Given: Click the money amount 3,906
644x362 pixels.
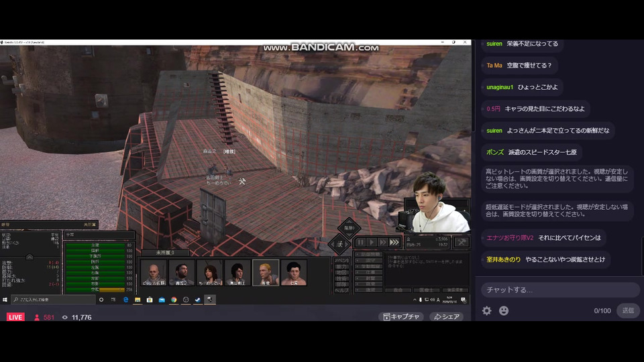Looking at the screenshot, I should [441, 239].
